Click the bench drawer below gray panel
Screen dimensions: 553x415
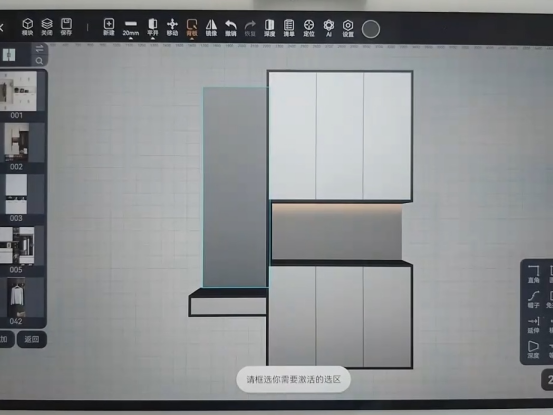[x=228, y=306]
